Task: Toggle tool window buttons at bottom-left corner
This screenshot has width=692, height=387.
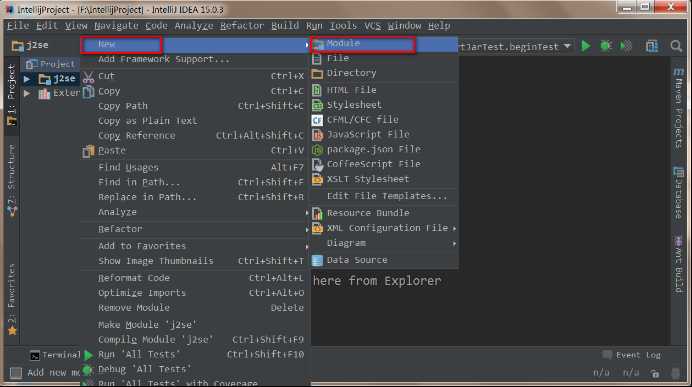Action: (16, 373)
